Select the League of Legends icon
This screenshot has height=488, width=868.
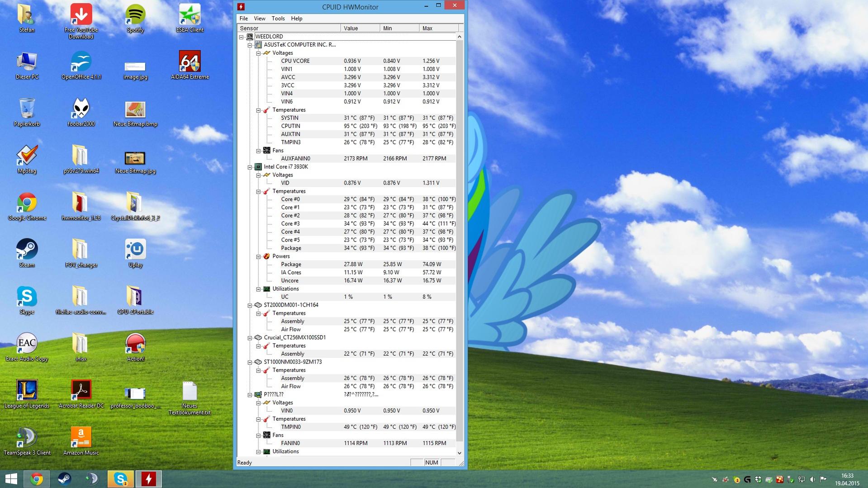[27, 395]
